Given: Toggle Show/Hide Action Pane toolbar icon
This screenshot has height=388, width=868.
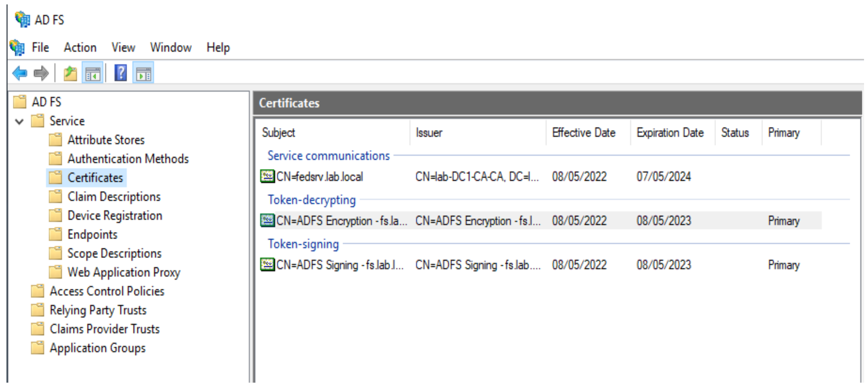Looking at the screenshot, I should click(143, 73).
